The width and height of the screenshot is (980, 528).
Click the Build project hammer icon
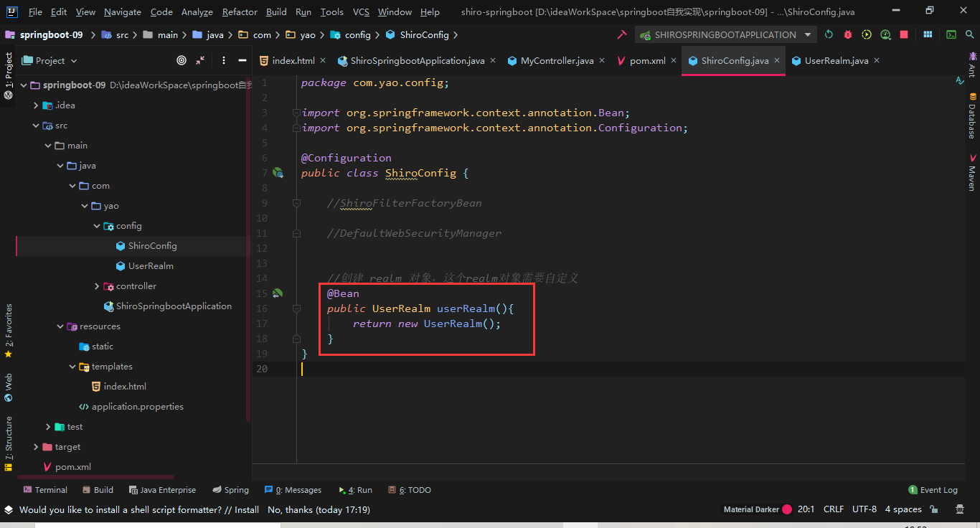click(622, 34)
